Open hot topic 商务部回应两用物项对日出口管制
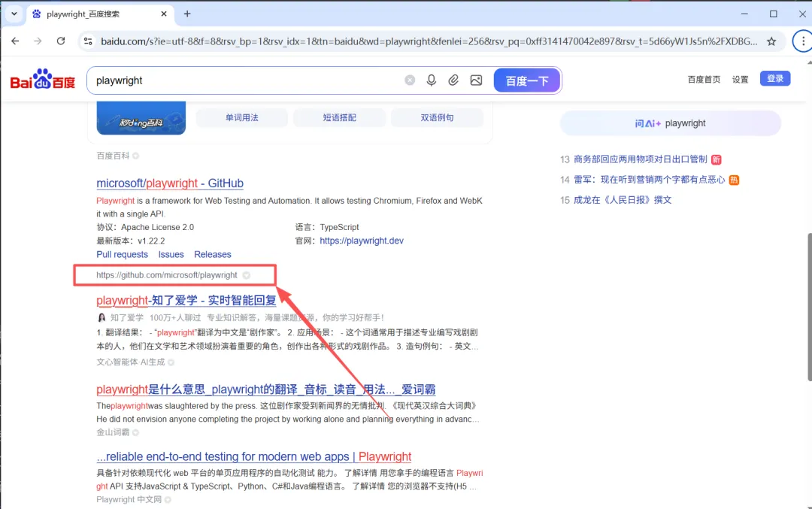This screenshot has width=812, height=509. [640, 159]
